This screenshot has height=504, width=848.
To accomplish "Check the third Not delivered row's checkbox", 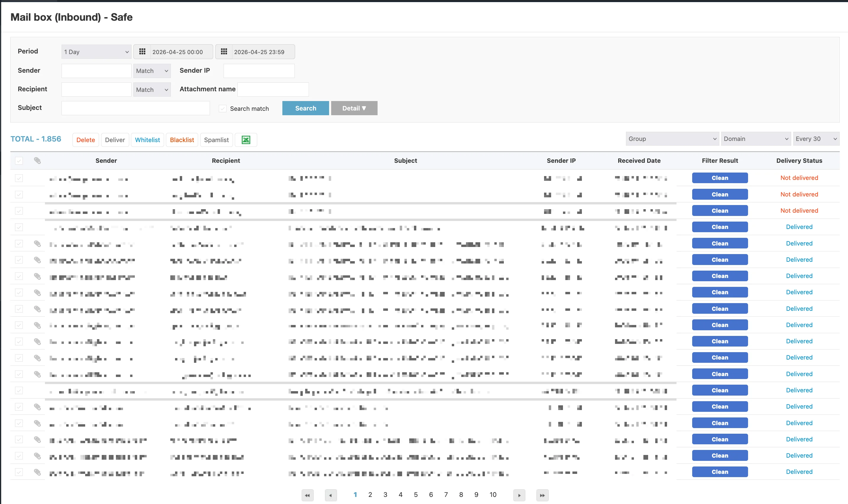I will [x=19, y=211].
